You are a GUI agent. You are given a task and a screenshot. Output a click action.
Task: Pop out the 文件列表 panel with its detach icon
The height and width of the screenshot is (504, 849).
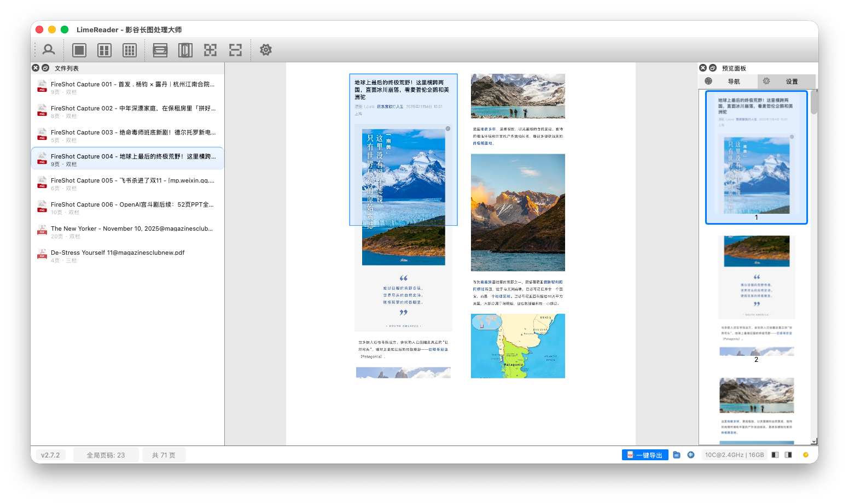click(45, 68)
